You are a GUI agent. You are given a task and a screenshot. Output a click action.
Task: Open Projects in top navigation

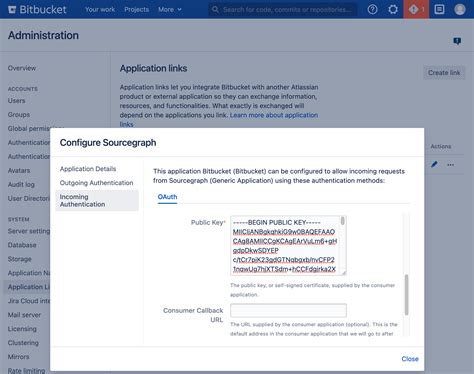click(x=136, y=9)
